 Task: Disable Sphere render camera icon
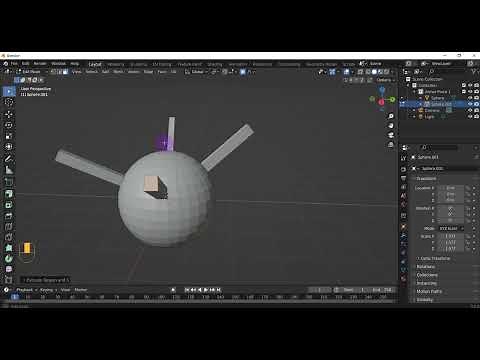(476, 98)
